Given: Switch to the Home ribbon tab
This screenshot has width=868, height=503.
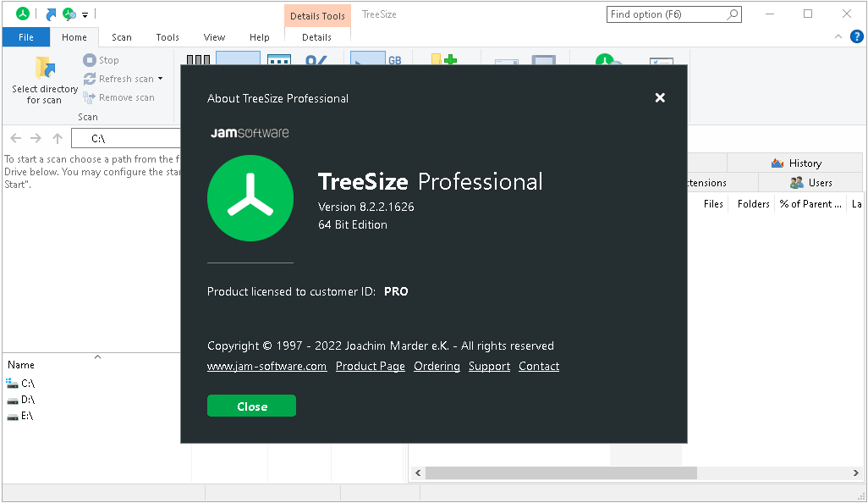Looking at the screenshot, I should [x=74, y=37].
